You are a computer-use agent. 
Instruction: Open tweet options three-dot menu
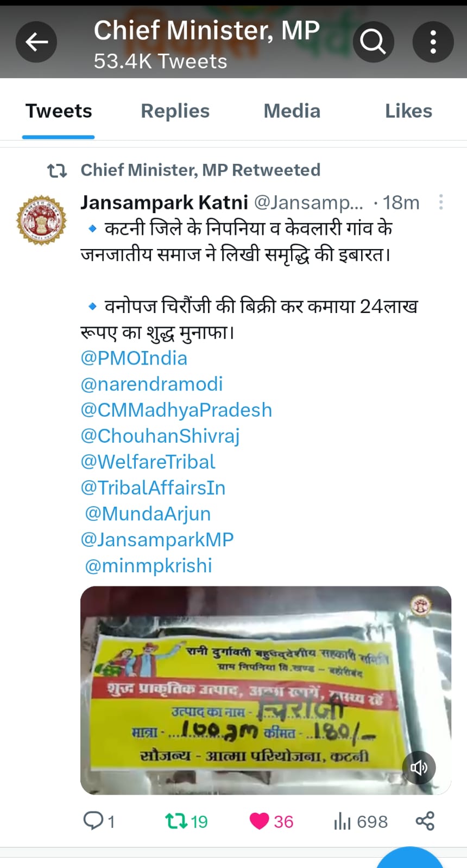tap(441, 202)
